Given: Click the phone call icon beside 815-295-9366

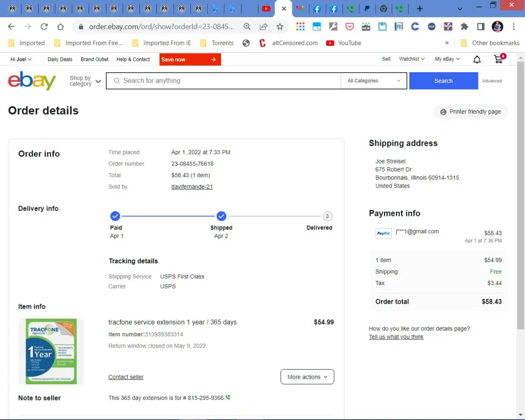Looking at the screenshot, I should coord(228,397).
